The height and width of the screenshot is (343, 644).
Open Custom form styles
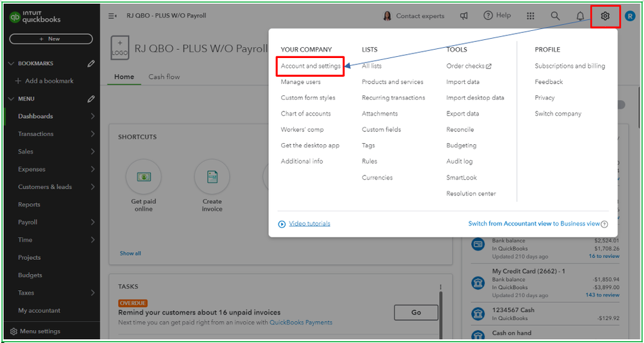308,98
